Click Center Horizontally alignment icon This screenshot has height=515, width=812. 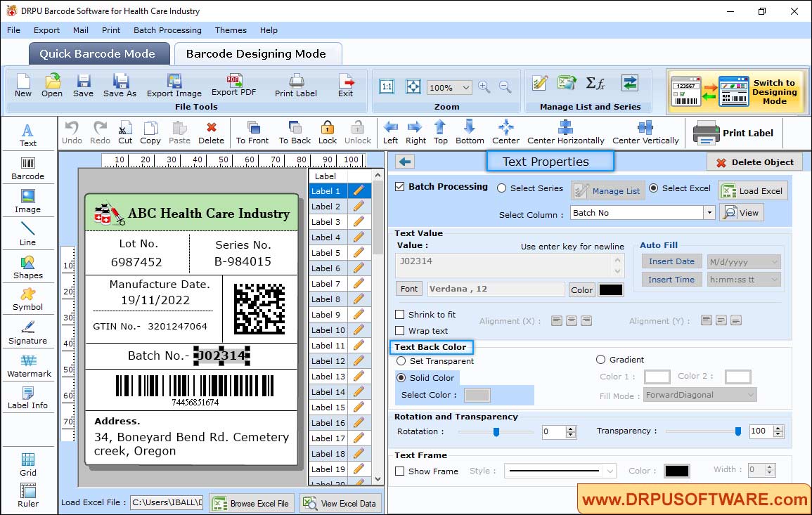pos(565,133)
